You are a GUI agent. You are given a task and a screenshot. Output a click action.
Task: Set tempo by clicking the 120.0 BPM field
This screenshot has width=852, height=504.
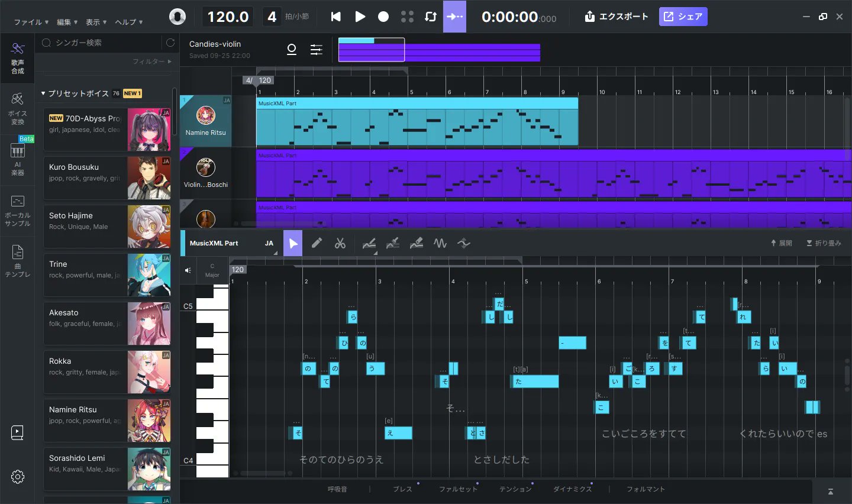(228, 17)
